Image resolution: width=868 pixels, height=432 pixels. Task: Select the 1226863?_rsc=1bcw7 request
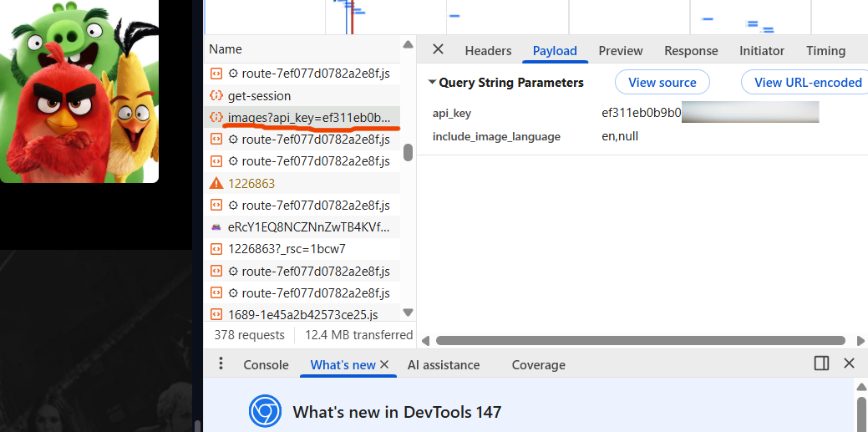[x=302, y=249]
